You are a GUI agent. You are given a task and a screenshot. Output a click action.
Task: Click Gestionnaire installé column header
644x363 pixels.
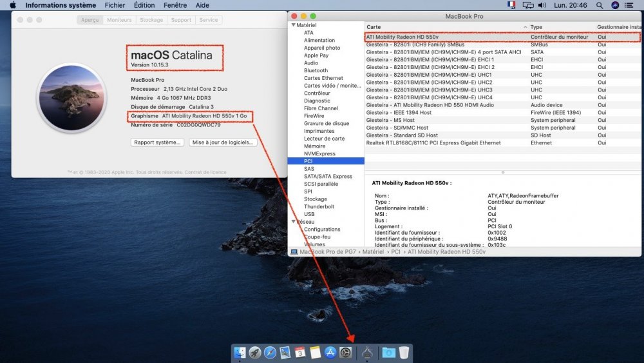click(618, 26)
